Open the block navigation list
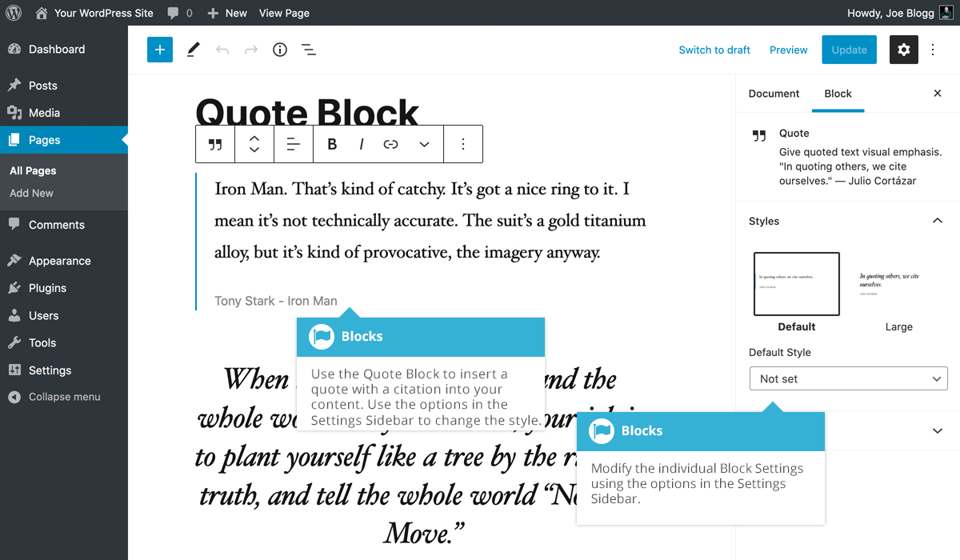 [x=309, y=50]
